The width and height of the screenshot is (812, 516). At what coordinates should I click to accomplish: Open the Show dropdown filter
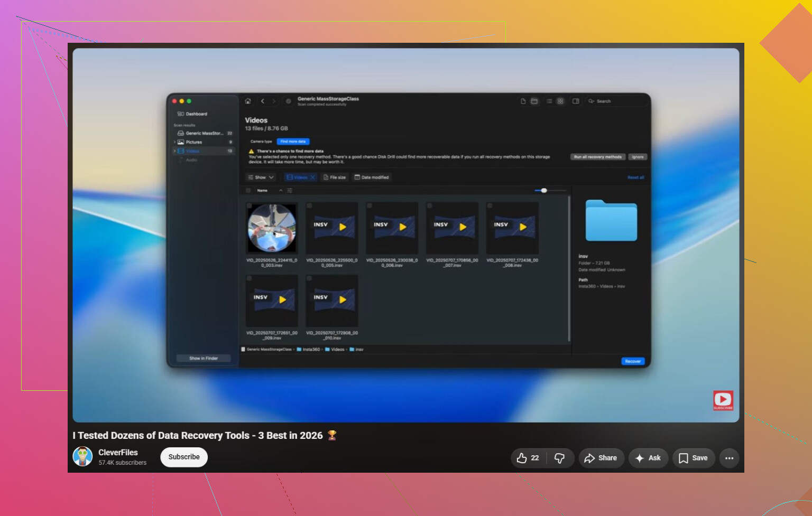[x=261, y=177]
